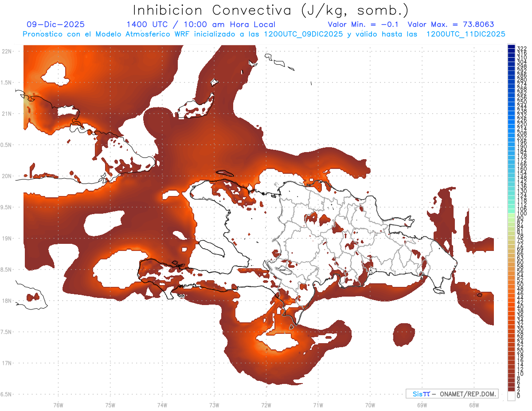Click the 20N latitude label
Screen dimensions: 532x411
click(x=6, y=176)
